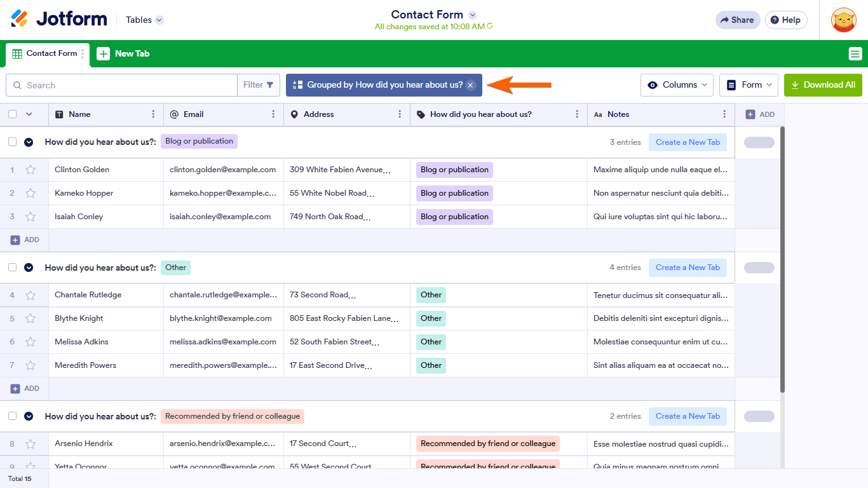The image size is (868, 488).
Task: Switch to the Contact Form tab
Action: 46,54
